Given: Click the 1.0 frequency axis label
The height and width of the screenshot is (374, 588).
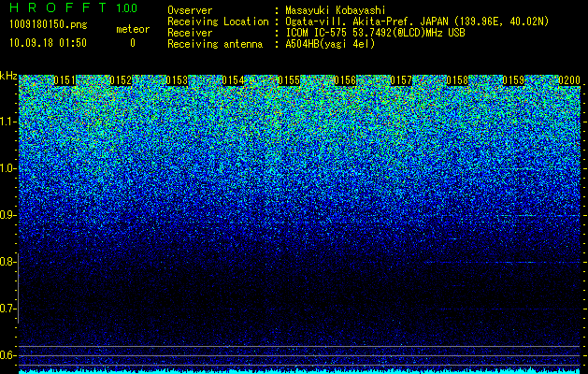Looking at the screenshot, I should 7,168.
